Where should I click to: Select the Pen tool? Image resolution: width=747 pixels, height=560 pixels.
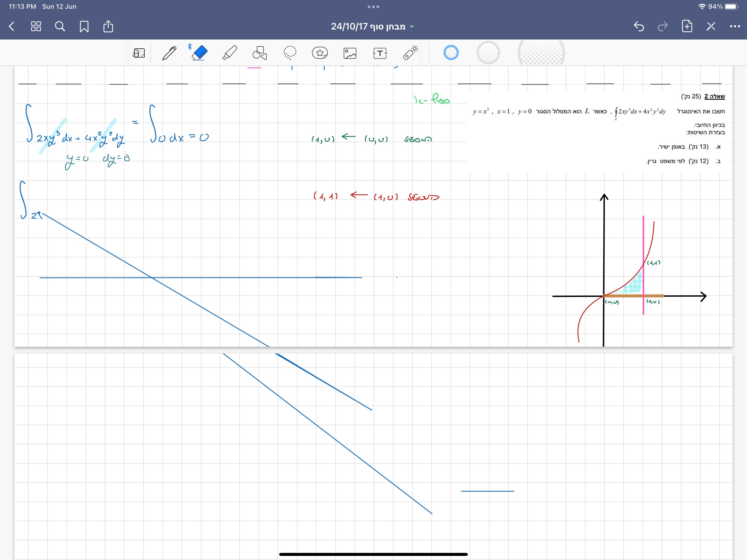pyautogui.click(x=169, y=53)
